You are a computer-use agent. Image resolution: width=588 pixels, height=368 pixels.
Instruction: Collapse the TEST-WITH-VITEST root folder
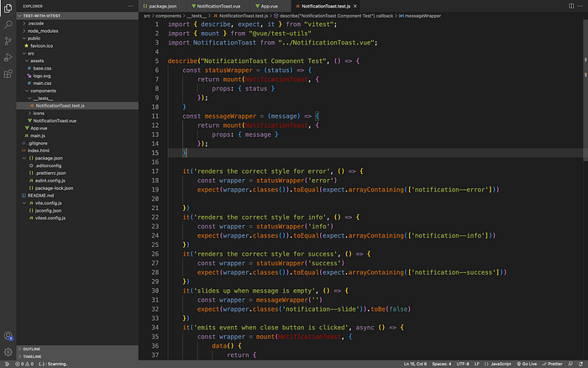(77, 16)
